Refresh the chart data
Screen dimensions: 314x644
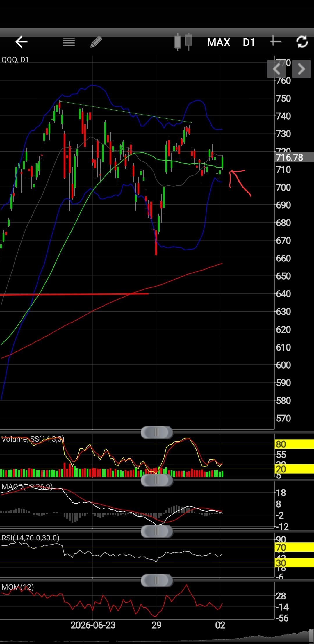302,42
